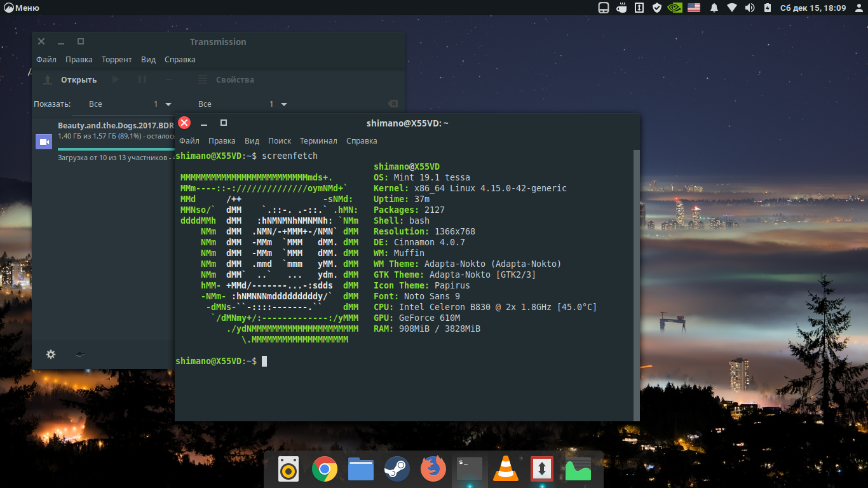Viewport: 868px width, 488px height.
Task: Open the "Торрент" menu in Transmission
Action: pos(117,60)
